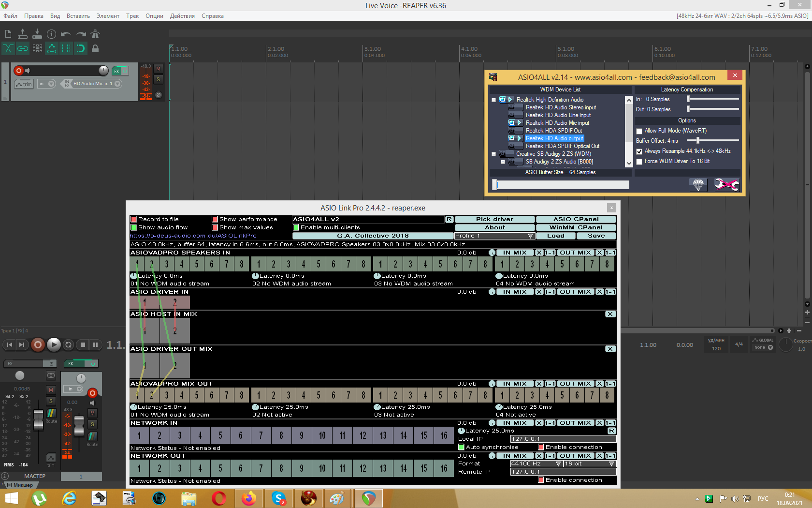The width and height of the screenshot is (812, 508).
Task: Collapse Realtek High Definition Audio tree node
Action: pos(493,100)
